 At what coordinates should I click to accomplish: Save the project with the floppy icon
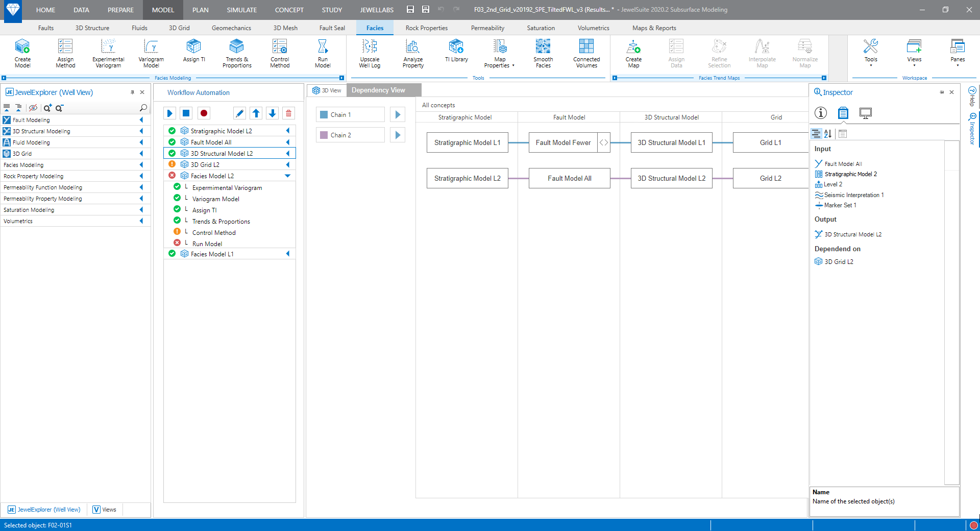coord(410,9)
